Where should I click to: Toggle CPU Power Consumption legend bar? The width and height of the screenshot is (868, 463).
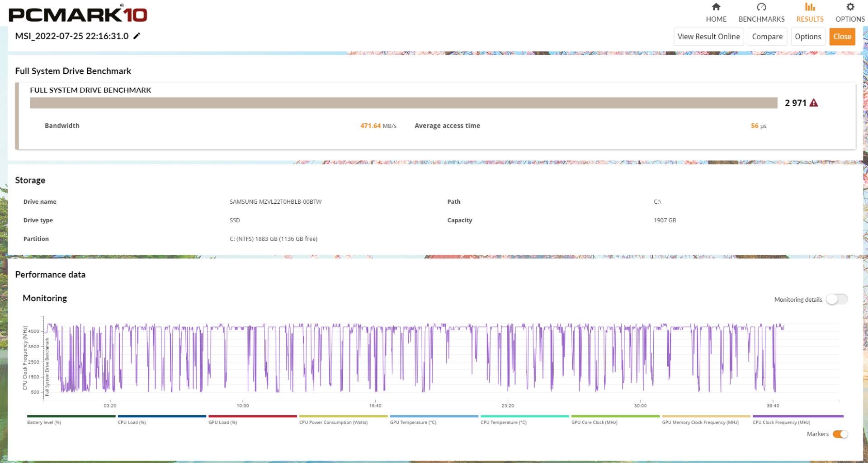click(x=343, y=416)
